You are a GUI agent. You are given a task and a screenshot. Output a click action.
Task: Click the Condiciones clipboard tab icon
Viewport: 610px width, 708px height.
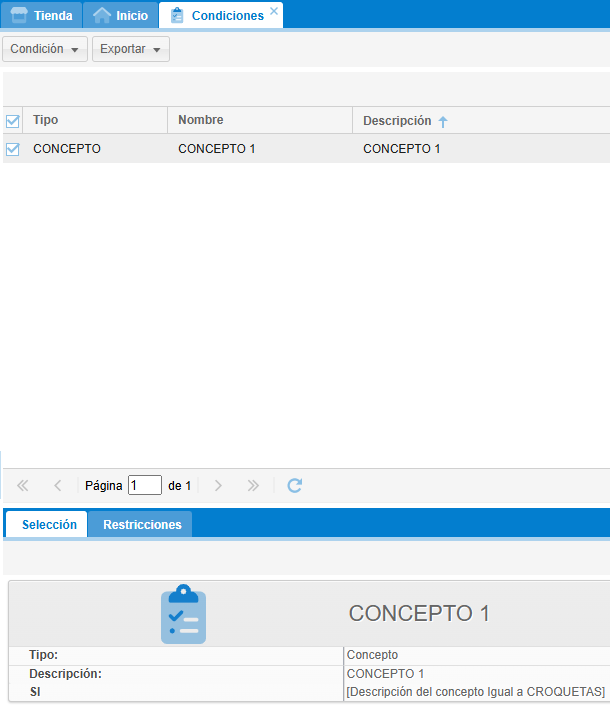click(x=177, y=15)
